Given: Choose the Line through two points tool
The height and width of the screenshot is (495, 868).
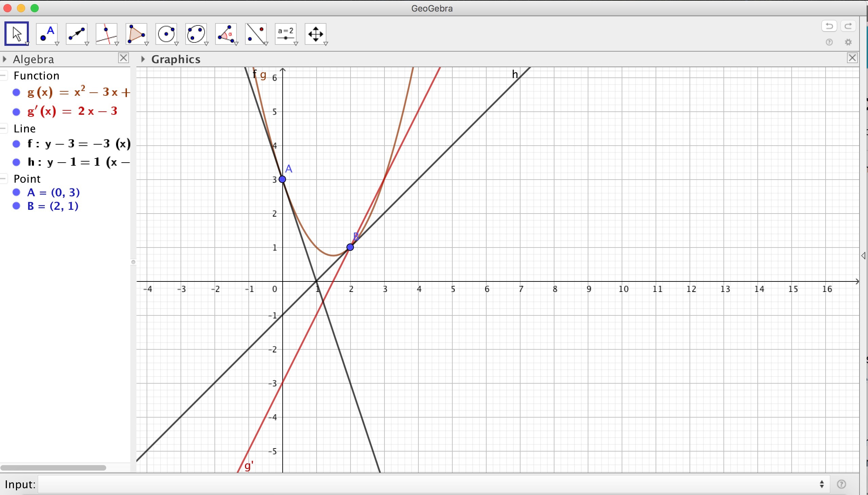Looking at the screenshot, I should point(77,34).
